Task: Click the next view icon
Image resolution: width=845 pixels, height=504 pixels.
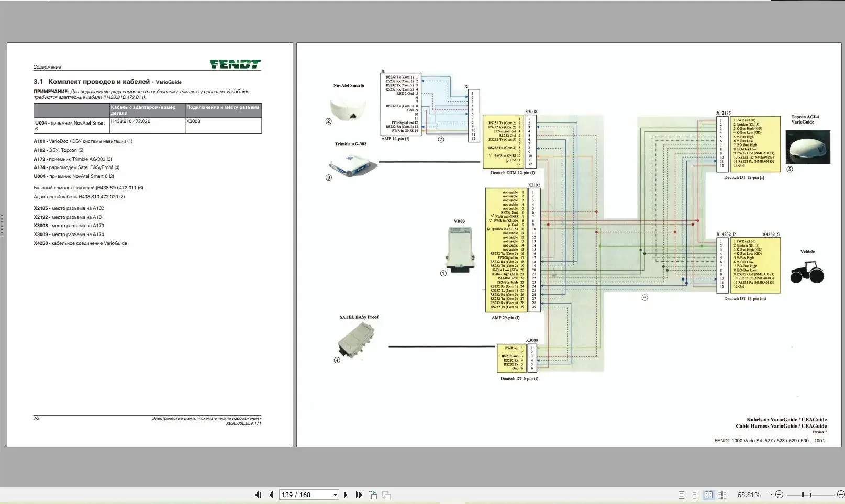Action: tap(386, 495)
